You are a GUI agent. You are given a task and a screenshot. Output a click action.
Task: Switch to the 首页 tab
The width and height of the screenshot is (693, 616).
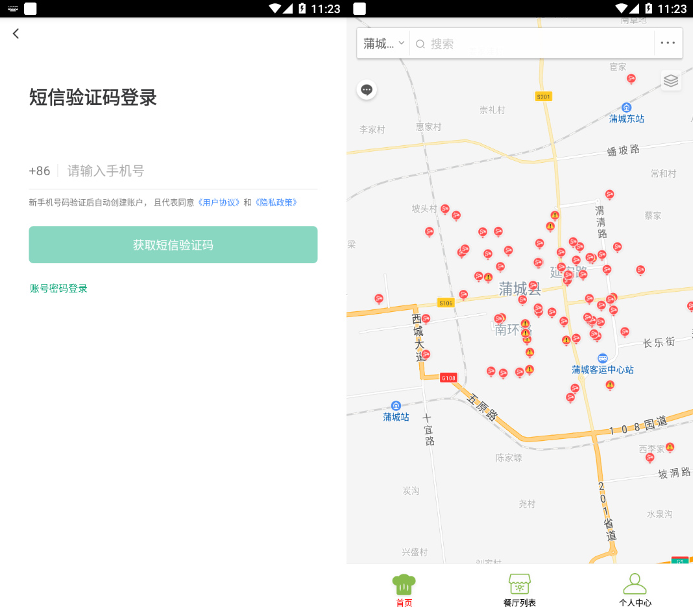click(x=404, y=590)
